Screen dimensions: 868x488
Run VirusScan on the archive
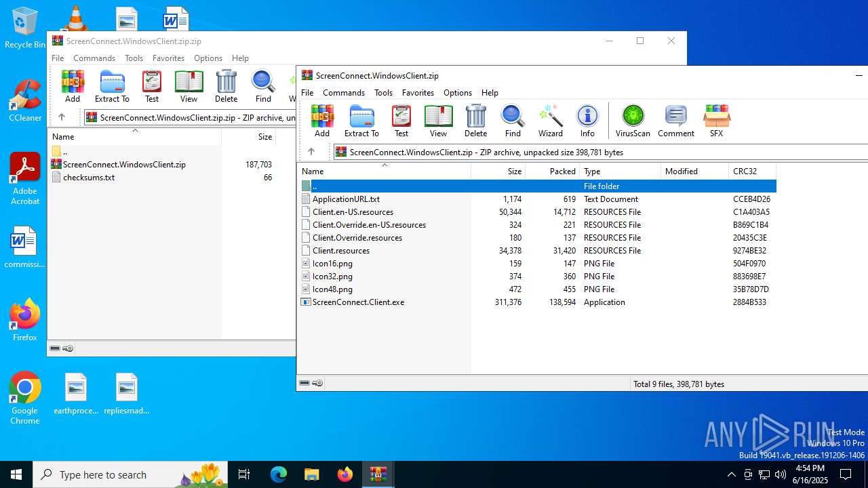pos(633,121)
